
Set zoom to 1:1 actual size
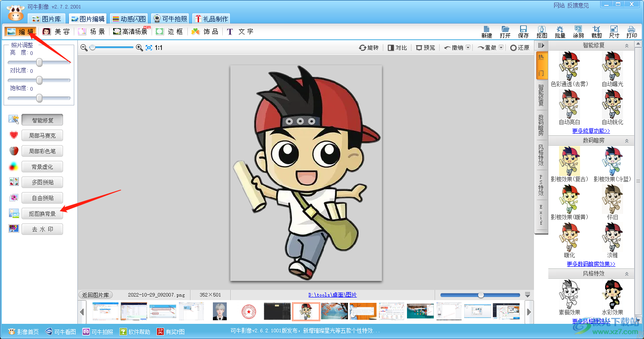(x=159, y=47)
